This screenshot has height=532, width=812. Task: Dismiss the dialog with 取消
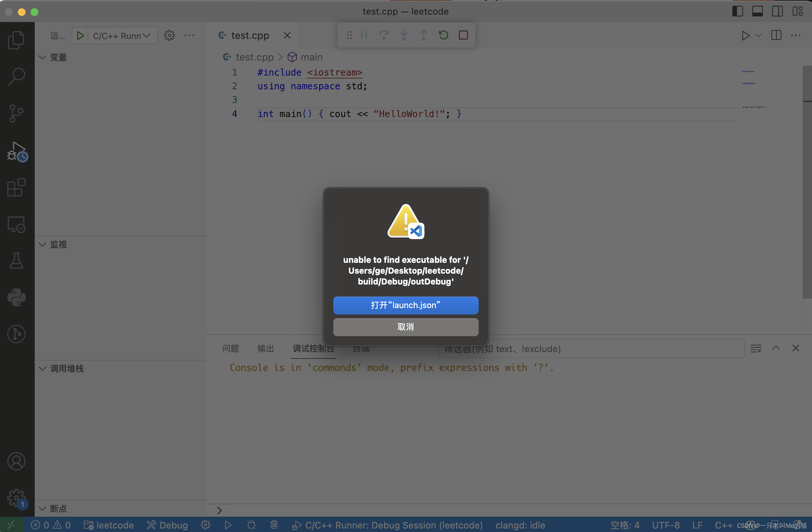point(405,327)
